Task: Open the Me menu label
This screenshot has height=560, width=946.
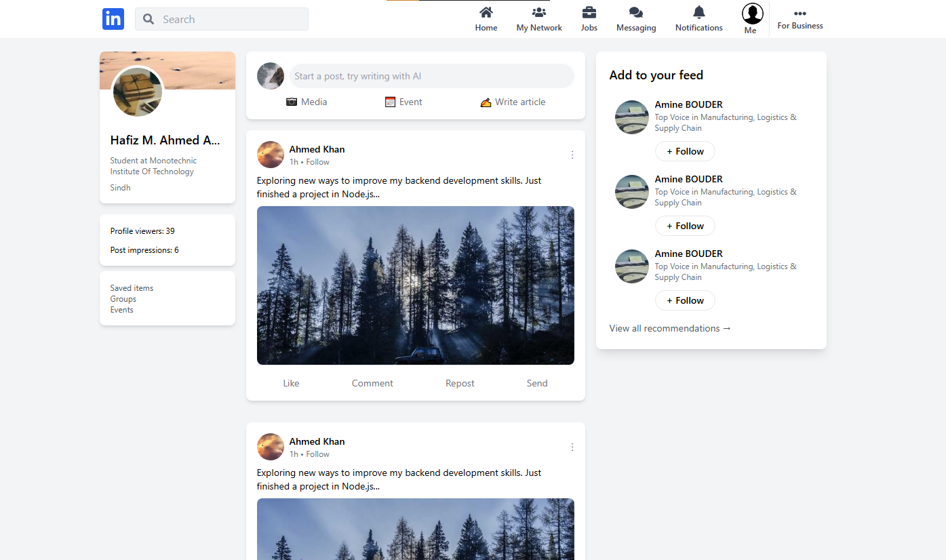Action: point(750,31)
